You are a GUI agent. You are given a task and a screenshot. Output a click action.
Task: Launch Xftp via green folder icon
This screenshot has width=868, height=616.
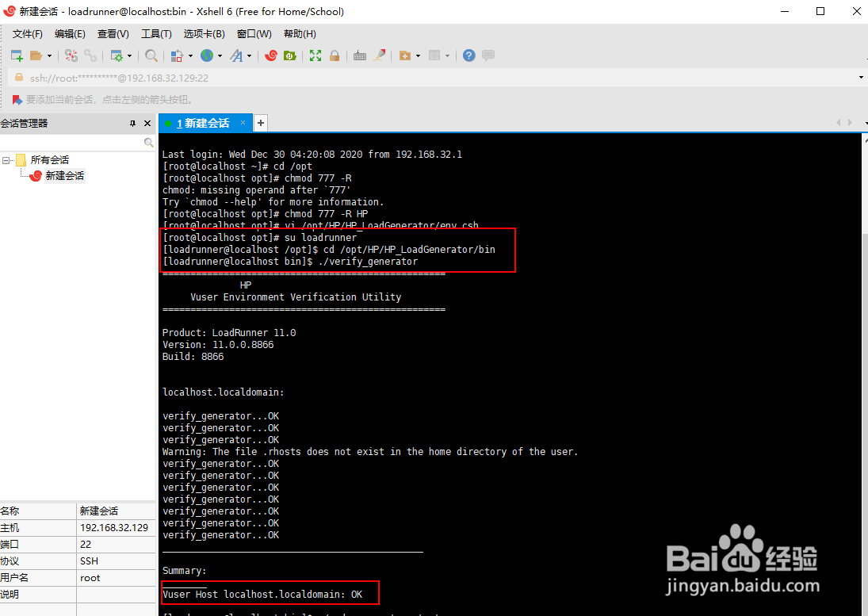click(289, 55)
